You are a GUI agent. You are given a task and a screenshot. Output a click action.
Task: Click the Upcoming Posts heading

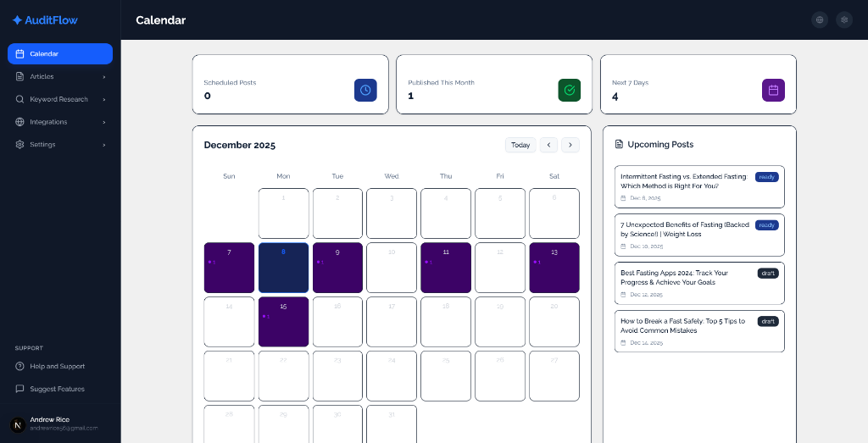[x=660, y=144]
